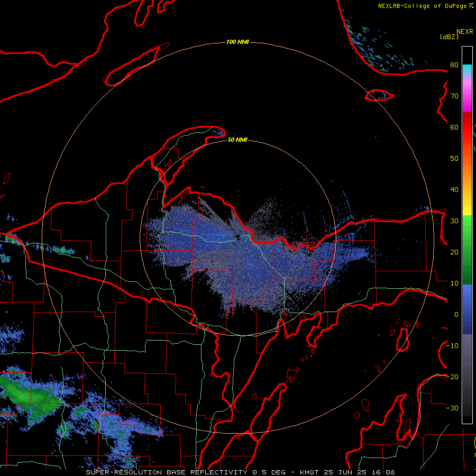Click the 50 NMI range ring label
The width and height of the screenshot is (476, 476).
237,140
